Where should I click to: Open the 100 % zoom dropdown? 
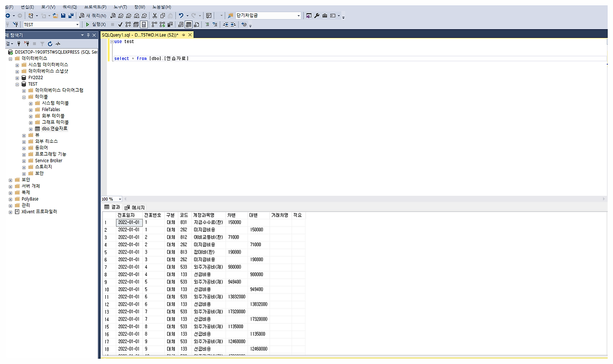click(120, 199)
